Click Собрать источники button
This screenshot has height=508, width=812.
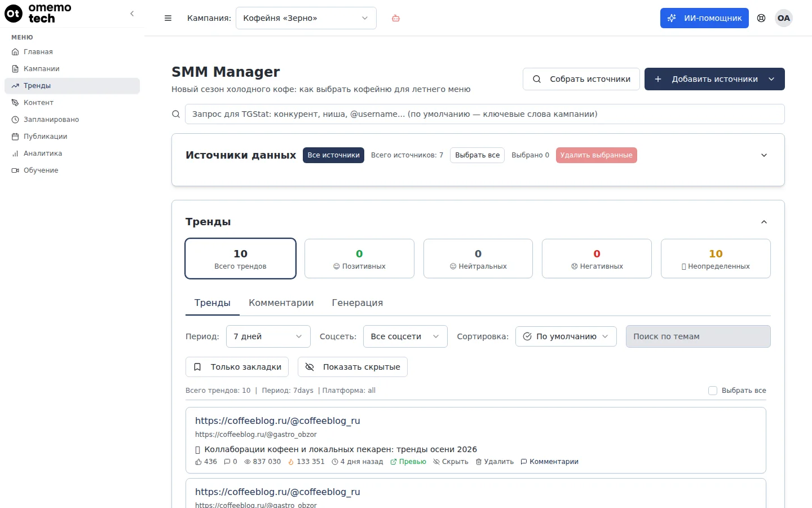point(581,79)
